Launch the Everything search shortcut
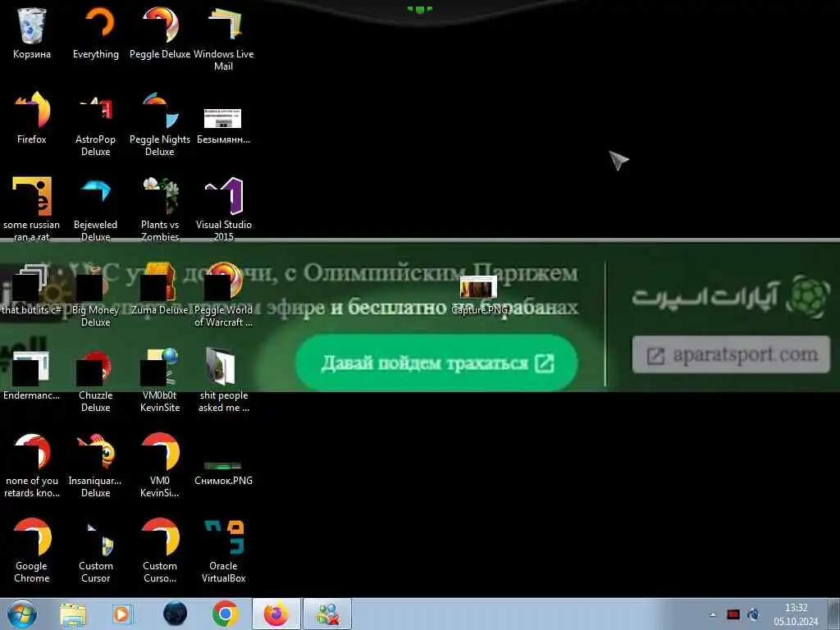The width and height of the screenshot is (840, 630). tap(96, 32)
